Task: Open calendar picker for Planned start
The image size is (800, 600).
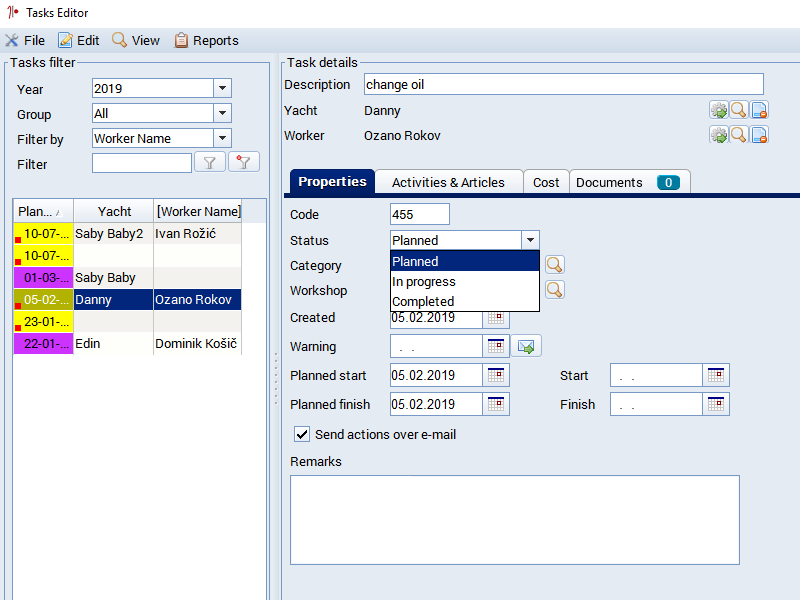Action: click(496, 376)
